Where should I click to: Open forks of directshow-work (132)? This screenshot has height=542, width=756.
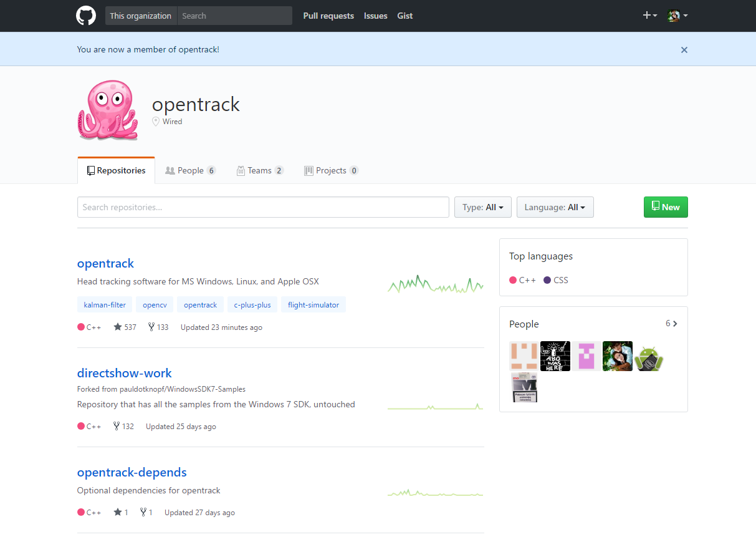[x=123, y=427]
